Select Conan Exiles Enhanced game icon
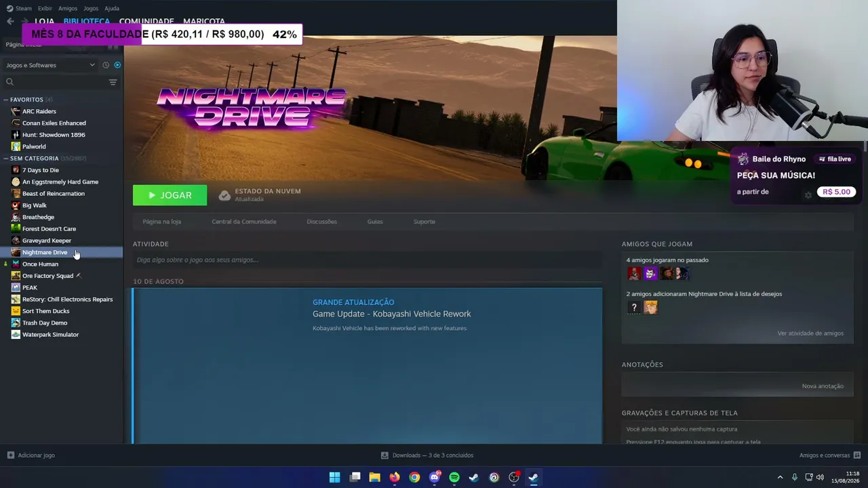Image resolution: width=868 pixels, height=488 pixels. click(x=16, y=123)
